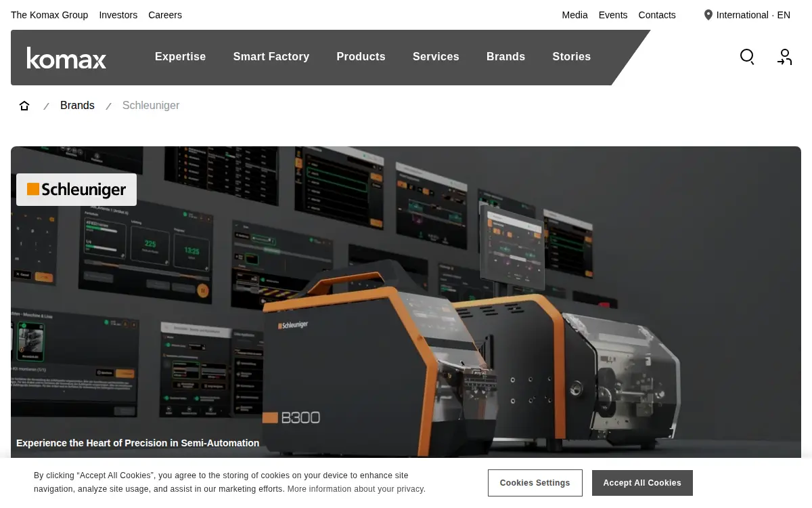Click the location pin icon
This screenshot has height=508, width=812.
[708, 15]
